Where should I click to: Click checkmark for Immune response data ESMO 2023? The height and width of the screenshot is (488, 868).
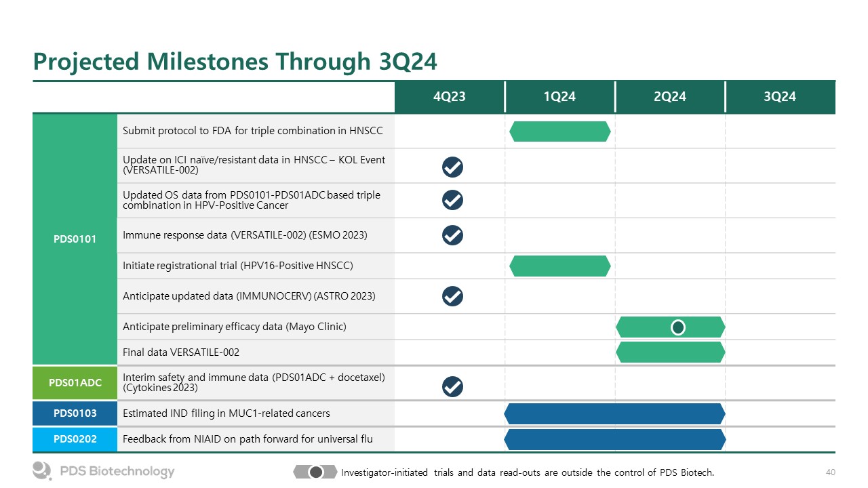tap(452, 235)
